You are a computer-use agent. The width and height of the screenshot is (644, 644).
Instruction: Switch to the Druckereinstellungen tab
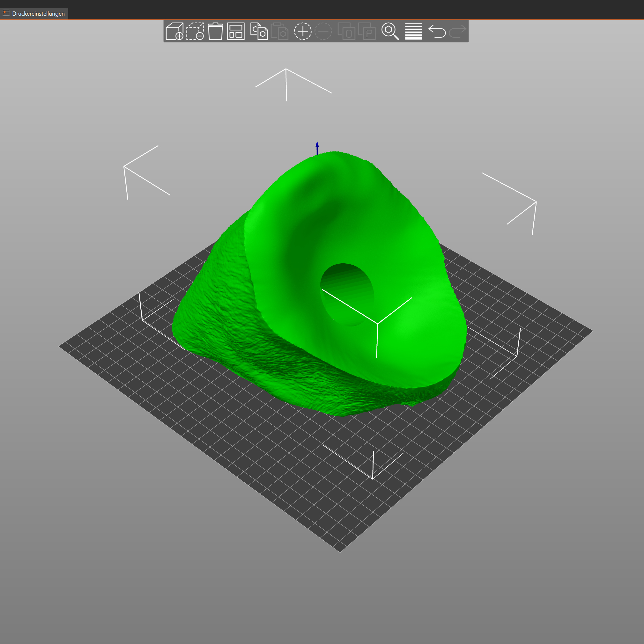[34, 14]
